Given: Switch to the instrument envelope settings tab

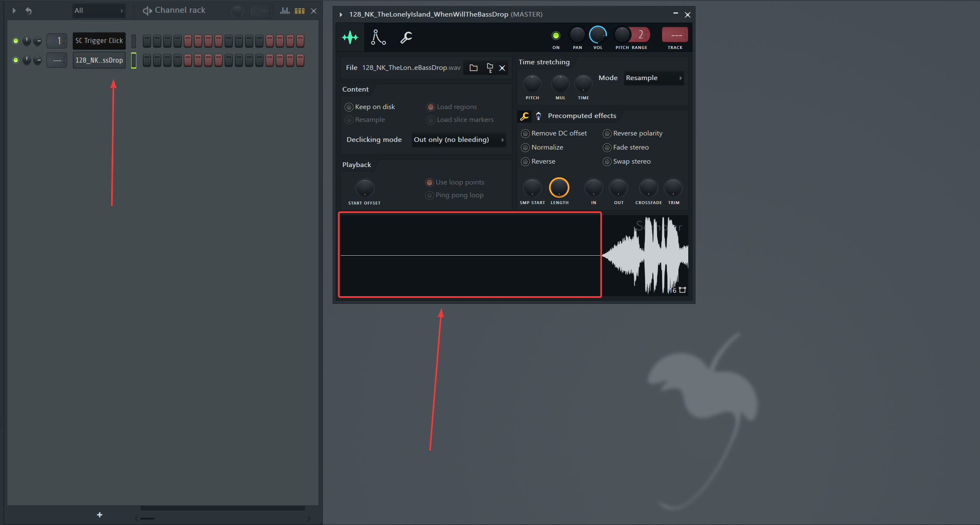Looking at the screenshot, I should tap(378, 37).
